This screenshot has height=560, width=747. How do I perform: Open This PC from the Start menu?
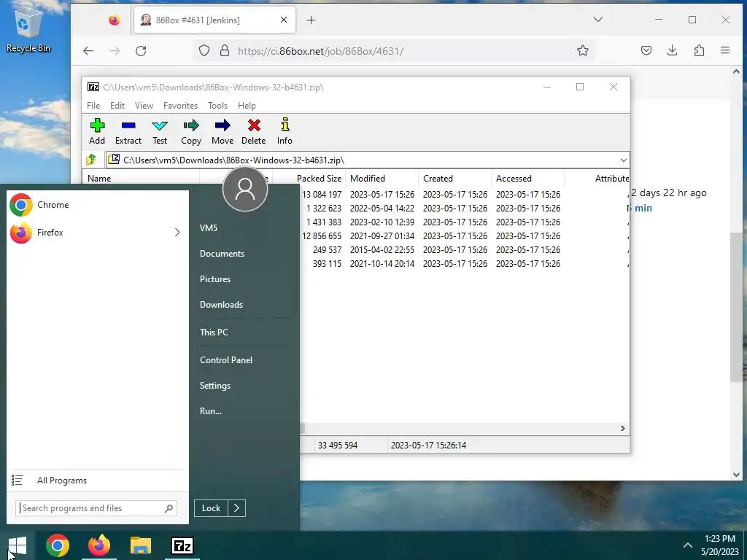(214, 332)
